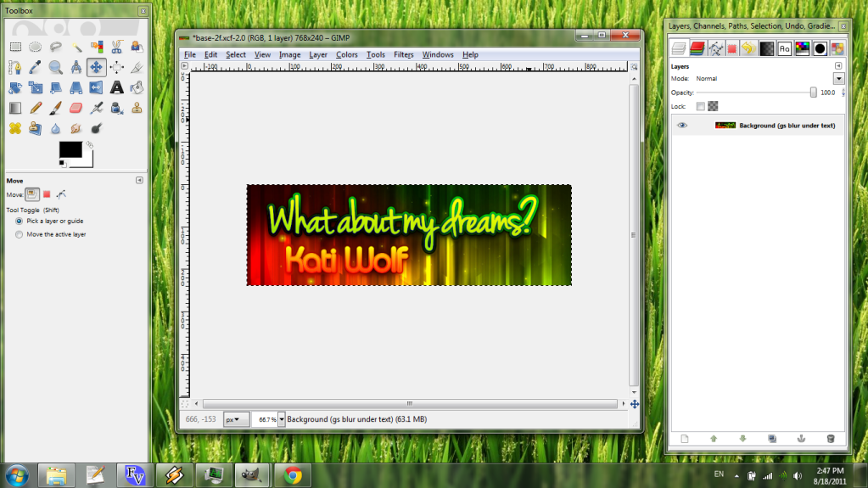Viewport: 868px width, 488px height.
Task: Open the px unit dropdown in status bar
Action: click(x=236, y=419)
